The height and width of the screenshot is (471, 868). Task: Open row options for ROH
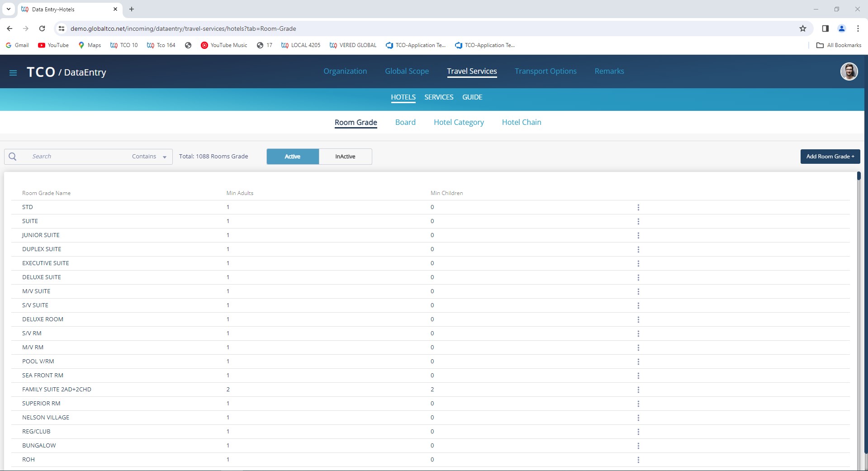(x=638, y=460)
